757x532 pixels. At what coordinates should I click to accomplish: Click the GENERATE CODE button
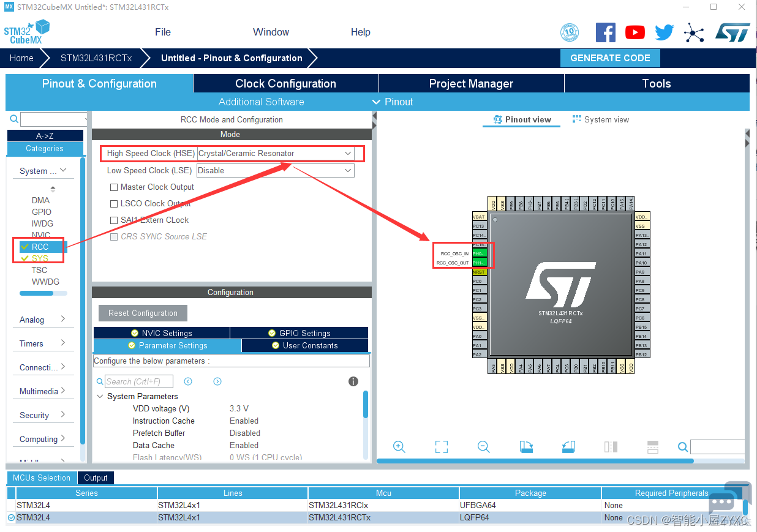coord(610,58)
